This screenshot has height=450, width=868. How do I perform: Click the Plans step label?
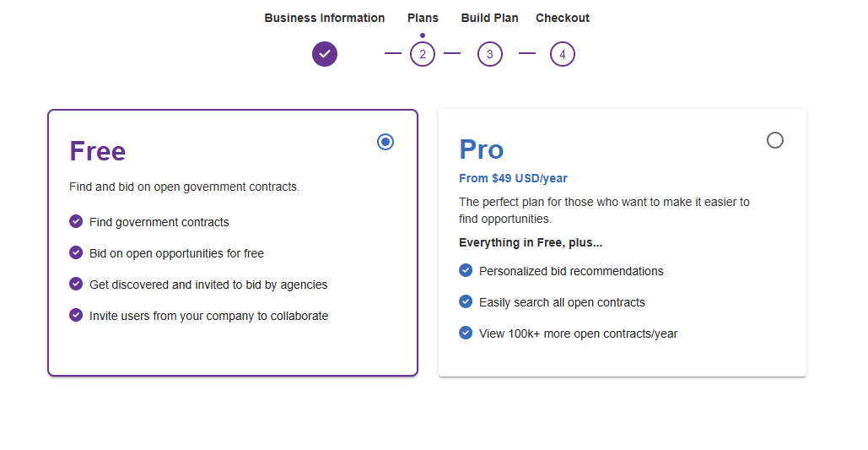(423, 18)
